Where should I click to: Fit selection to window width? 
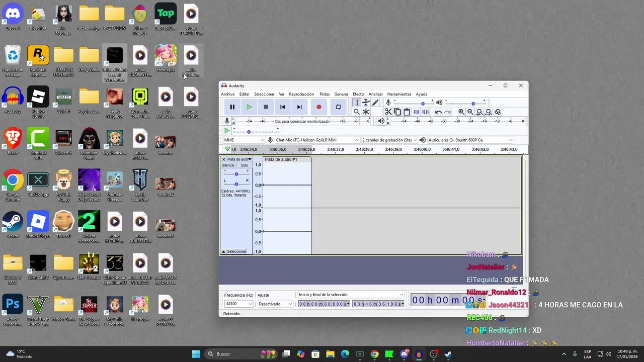tap(479, 112)
